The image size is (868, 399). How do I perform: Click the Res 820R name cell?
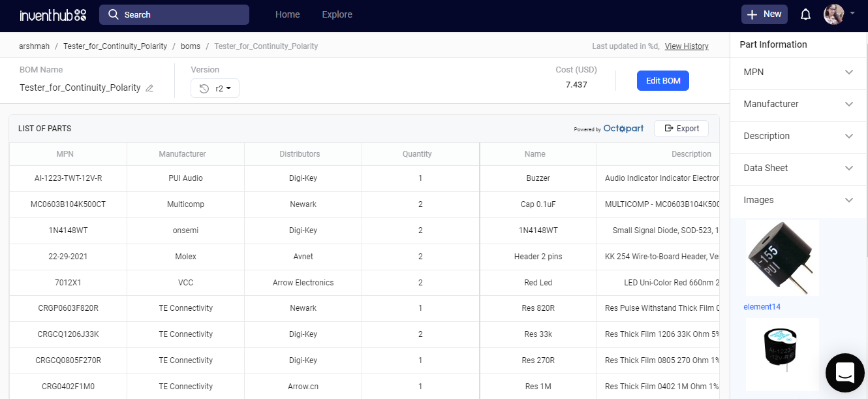[538, 308]
